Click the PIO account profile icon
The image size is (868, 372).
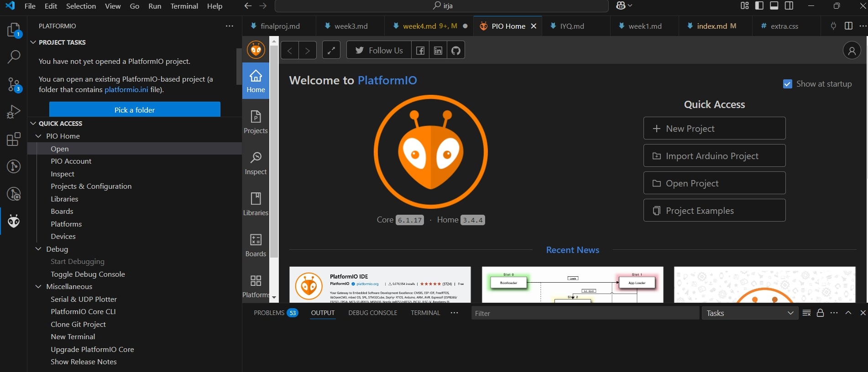852,51
